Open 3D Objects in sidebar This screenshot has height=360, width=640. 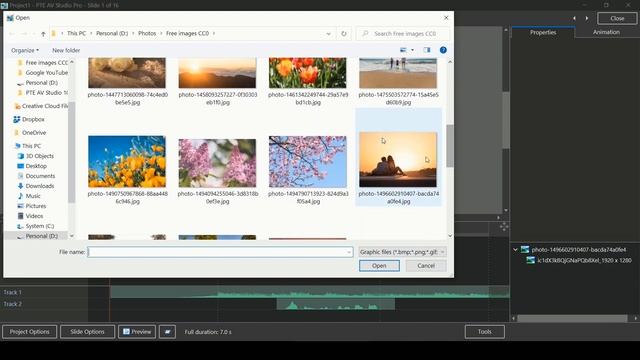click(36, 156)
